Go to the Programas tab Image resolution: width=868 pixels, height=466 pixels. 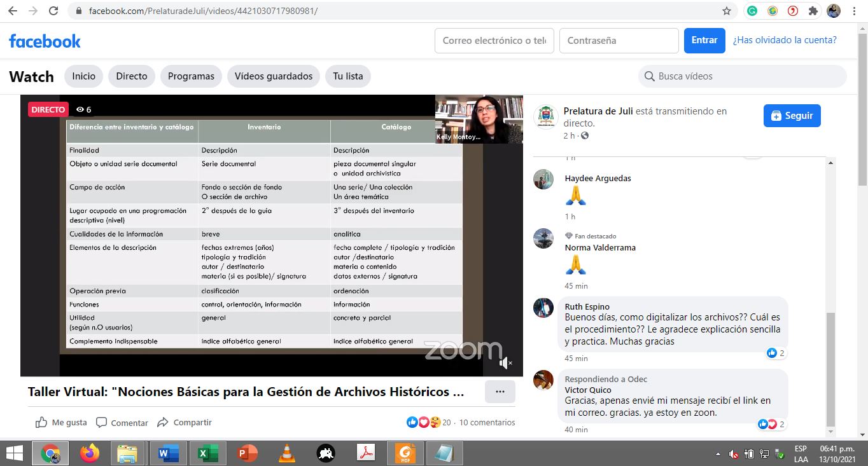point(191,76)
